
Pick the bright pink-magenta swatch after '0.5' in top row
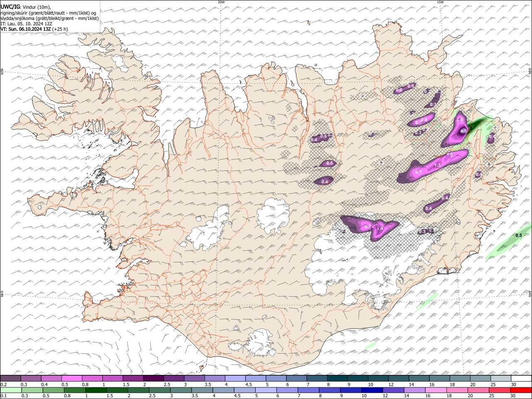[71, 378]
